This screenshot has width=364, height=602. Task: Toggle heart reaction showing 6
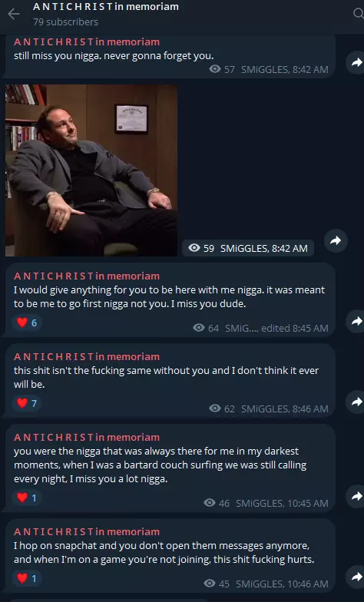(27, 322)
